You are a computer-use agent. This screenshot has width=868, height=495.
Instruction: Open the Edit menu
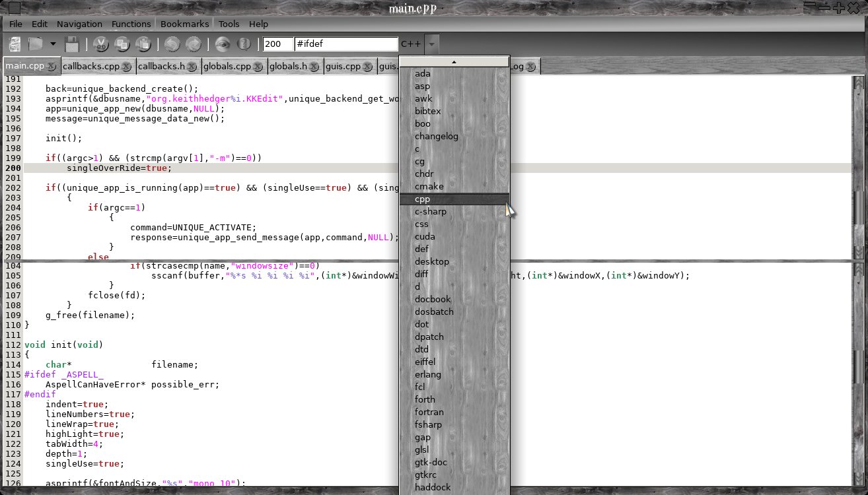click(x=40, y=24)
